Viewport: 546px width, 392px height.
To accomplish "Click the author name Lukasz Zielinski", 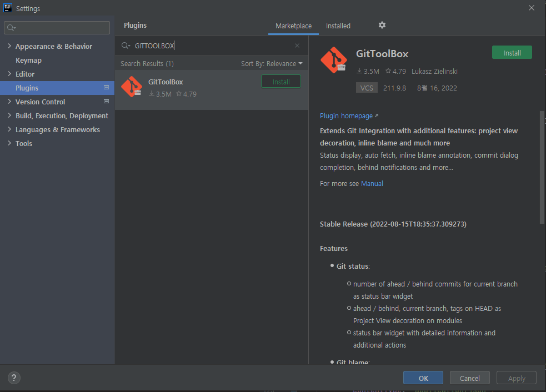I will (x=434, y=72).
